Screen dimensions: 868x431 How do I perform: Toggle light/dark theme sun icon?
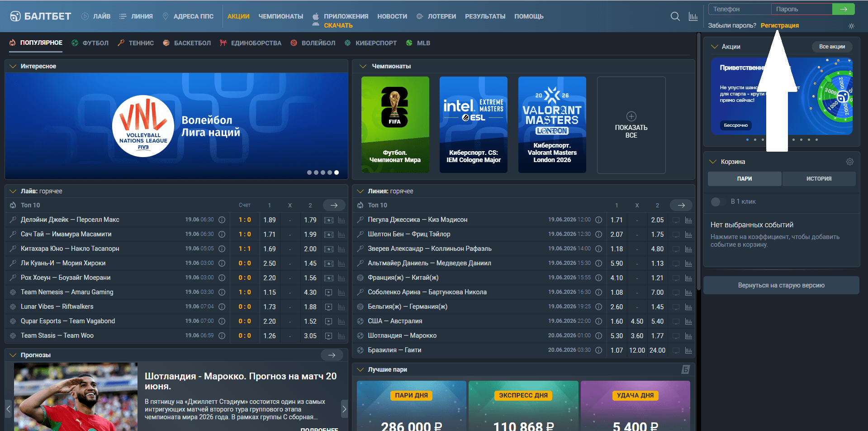pos(851,26)
